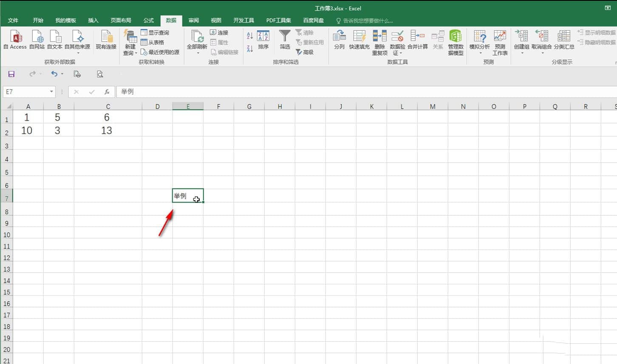The width and height of the screenshot is (617, 364).
Task: Expand the 创建组 group dropdown
Action: coord(521,53)
